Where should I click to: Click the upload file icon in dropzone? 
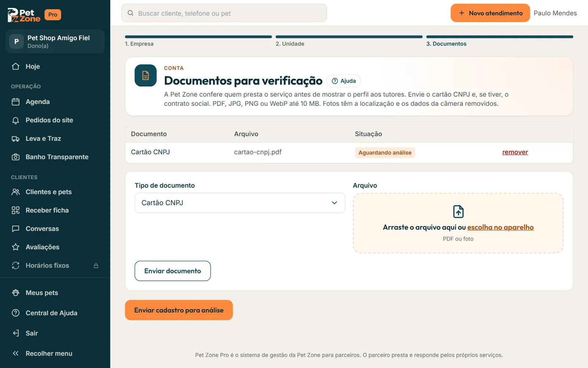pos(458,212)
